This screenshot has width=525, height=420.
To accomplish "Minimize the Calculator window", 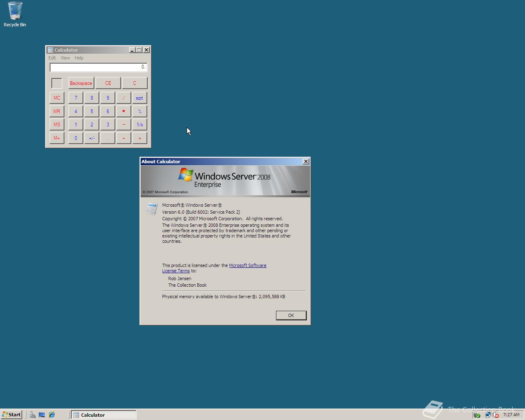I will pyautogui.click(x=132, y=50).
